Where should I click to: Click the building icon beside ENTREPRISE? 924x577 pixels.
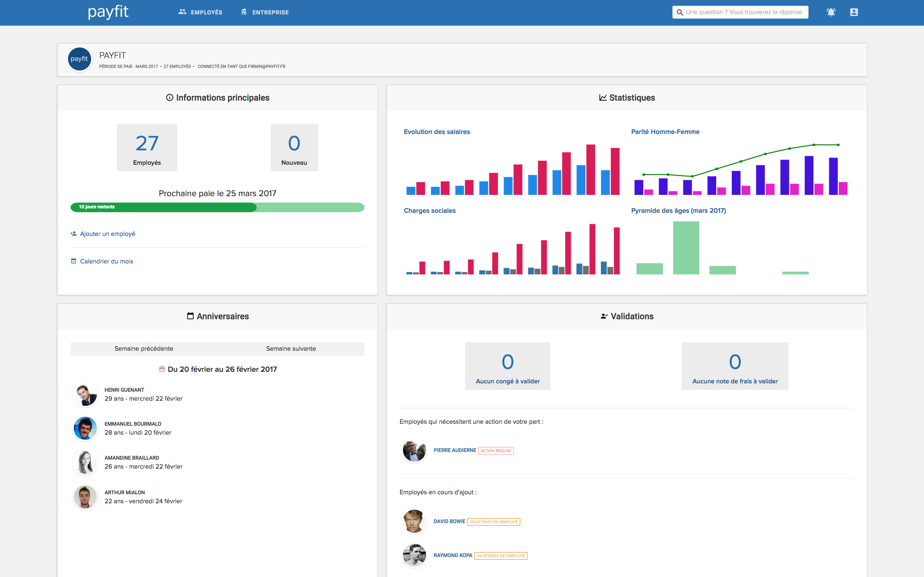coord(243,12)
